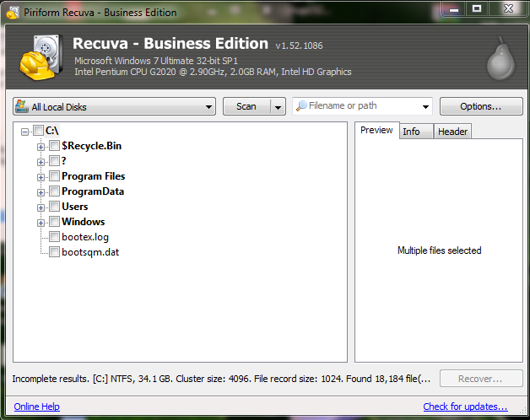The height and width of the screenshot is (420, 530).
Task: Select the Windows folder label
Action: [84, 222]
